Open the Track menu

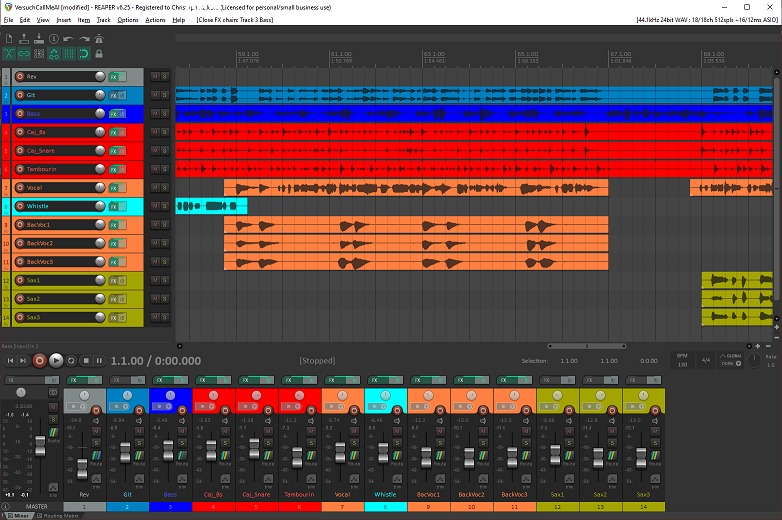pos(103,20)
